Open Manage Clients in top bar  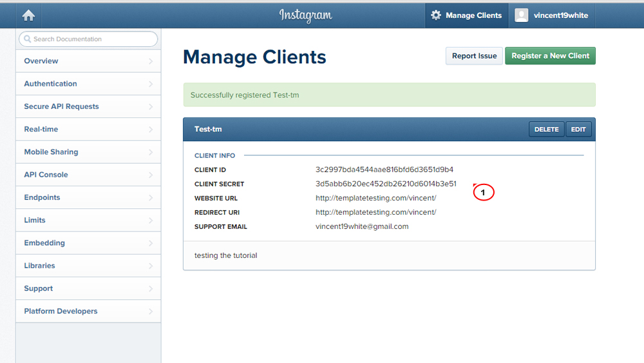[466, 15]
